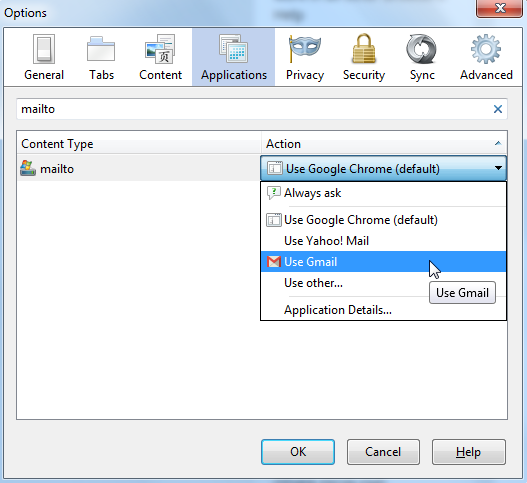Screen dimensions: 527x483
Task: Open Help for options dialog
Action: point(469,452)
